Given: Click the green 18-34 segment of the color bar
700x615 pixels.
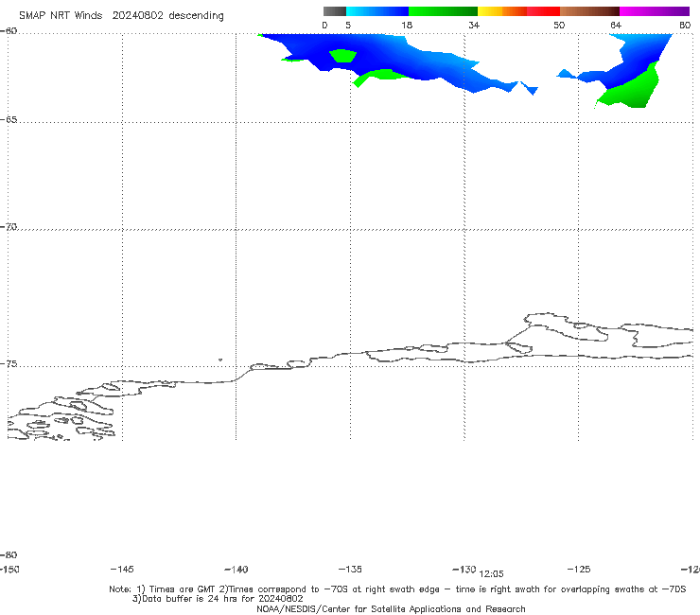Looking at the screenshot, I should 444,11.
